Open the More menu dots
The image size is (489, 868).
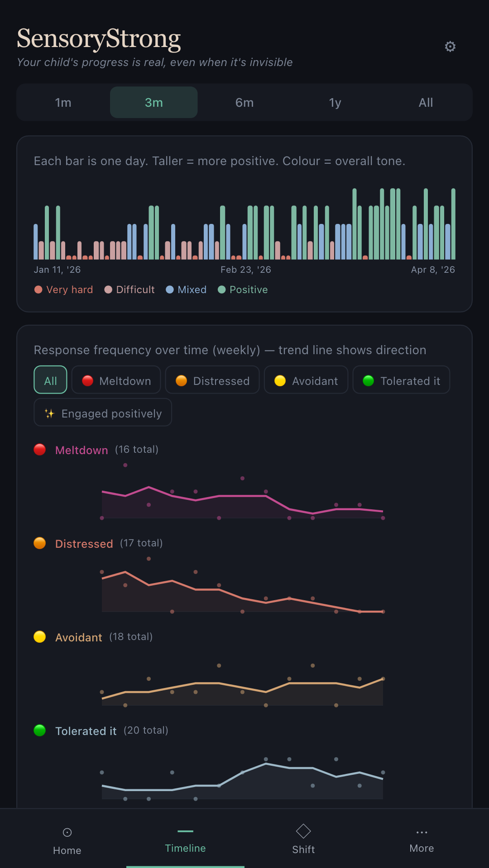coord(422,832)
